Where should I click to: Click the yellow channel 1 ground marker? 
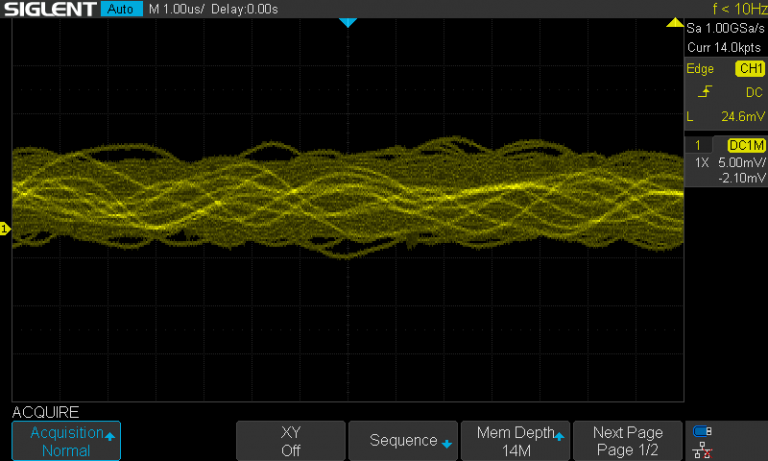[x=5, y=230]
